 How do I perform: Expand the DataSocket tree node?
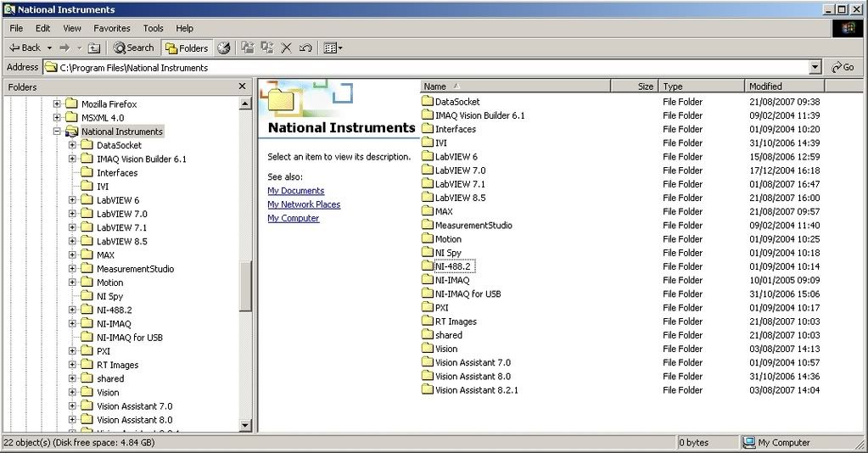pyautogui.click(x=72, y=145)
